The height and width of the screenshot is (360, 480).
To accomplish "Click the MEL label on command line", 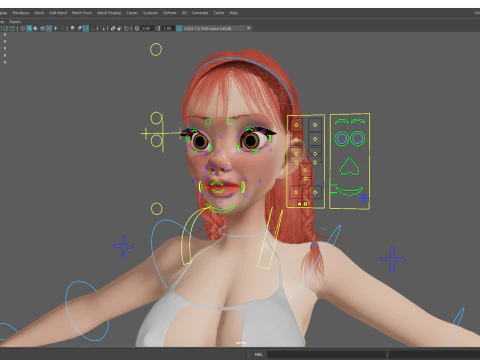I will pos(258,354).
